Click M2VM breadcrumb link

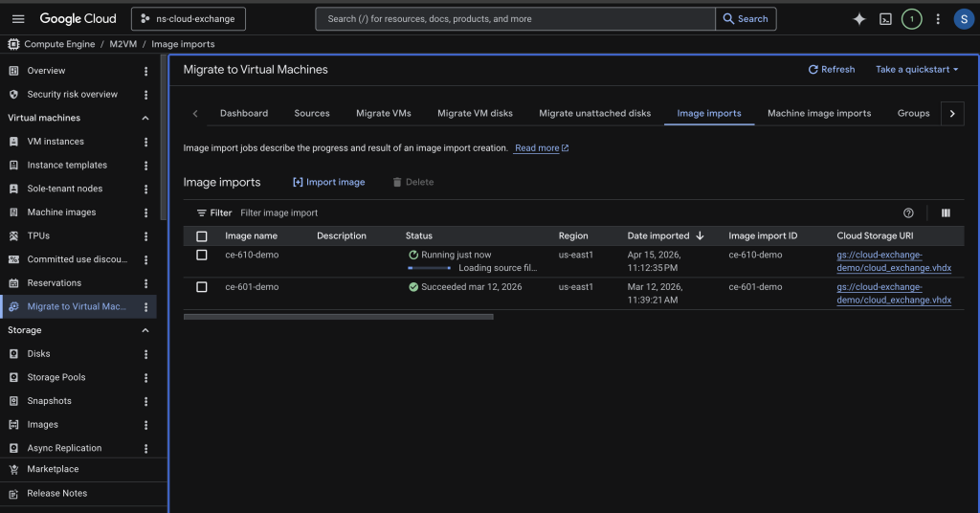(123, 44)
